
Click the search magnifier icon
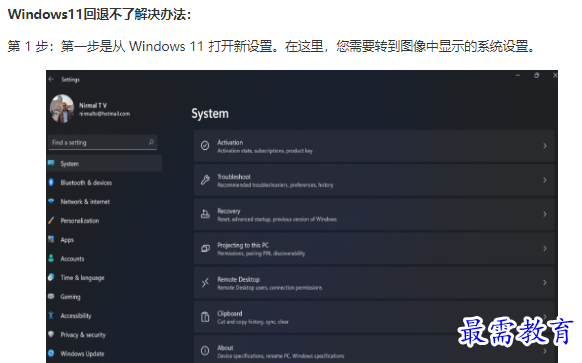(151, 142)
